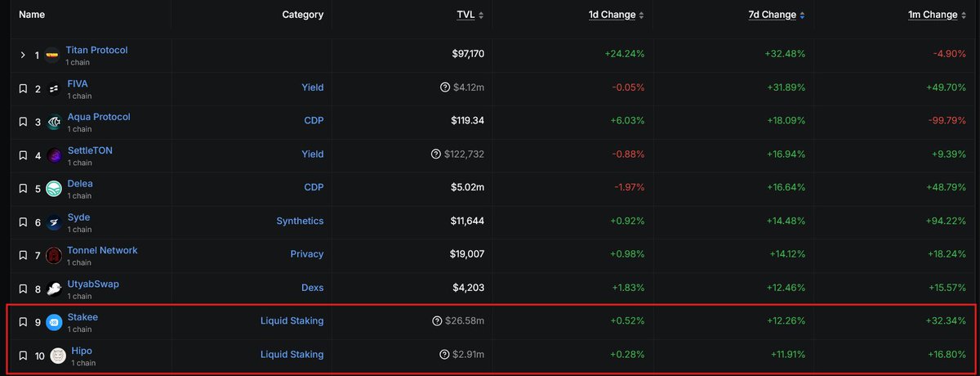
Task: Click the Stakee logo icon
Action: (54, 322)
